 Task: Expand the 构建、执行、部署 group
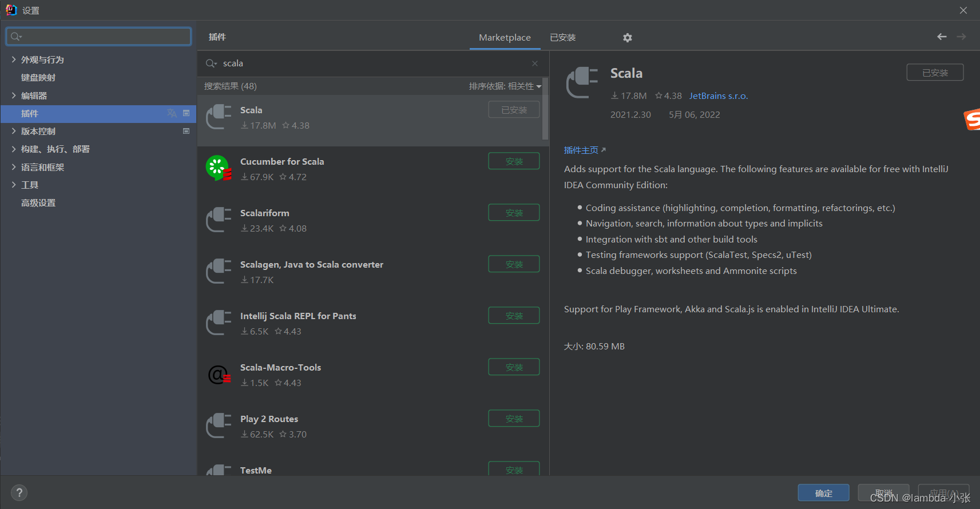(x=14, y=149)
